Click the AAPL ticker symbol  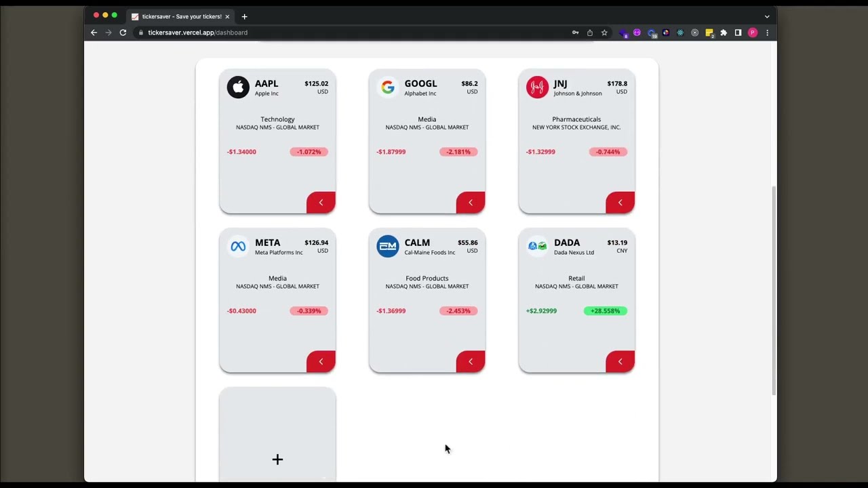pos(267,83)
